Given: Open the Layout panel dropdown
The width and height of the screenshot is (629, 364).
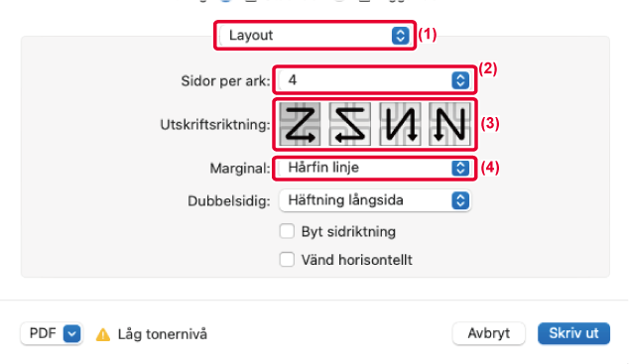Looking at the screenshot, I should pyautogui.click(x=314, y=36).
